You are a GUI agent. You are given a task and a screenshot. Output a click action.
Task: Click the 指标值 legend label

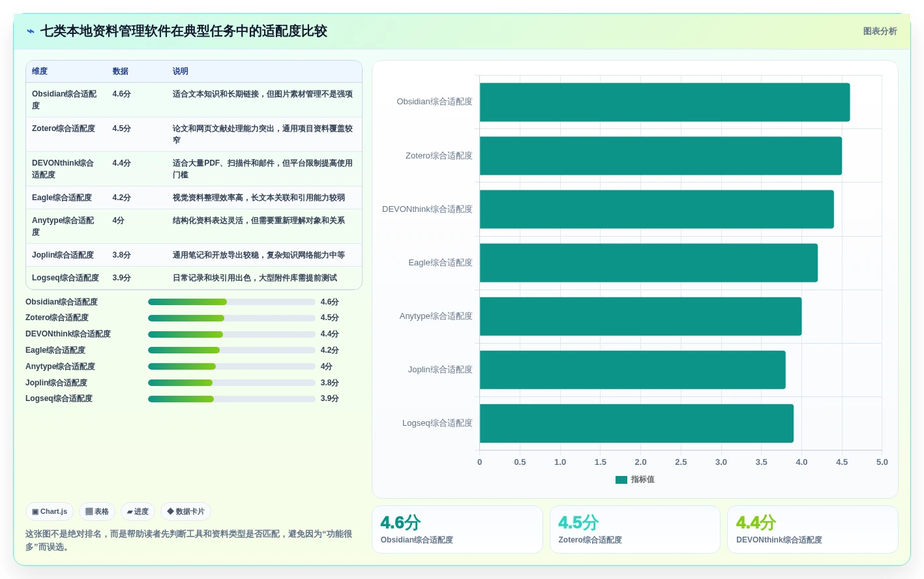[642, 480]
